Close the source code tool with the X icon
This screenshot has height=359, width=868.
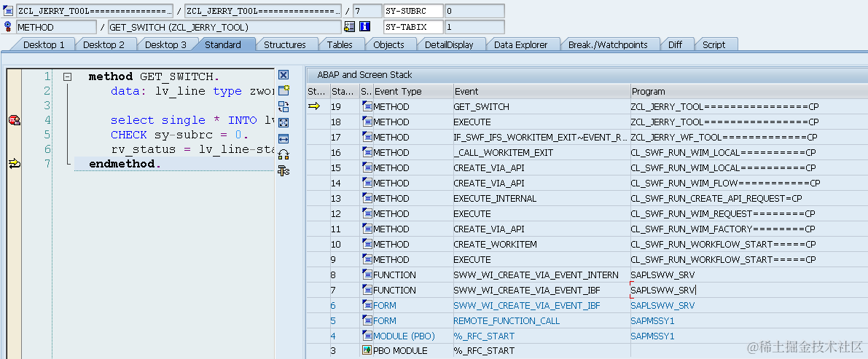point(284,75)
